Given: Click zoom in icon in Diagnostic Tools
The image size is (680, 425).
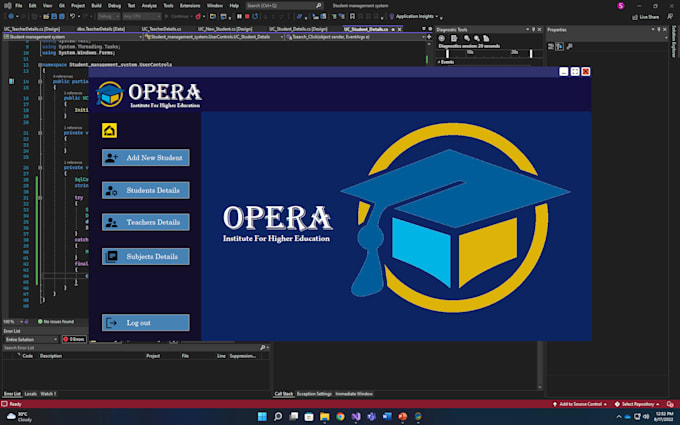Looking at the screenshot, I should click(x=467, y=39).
